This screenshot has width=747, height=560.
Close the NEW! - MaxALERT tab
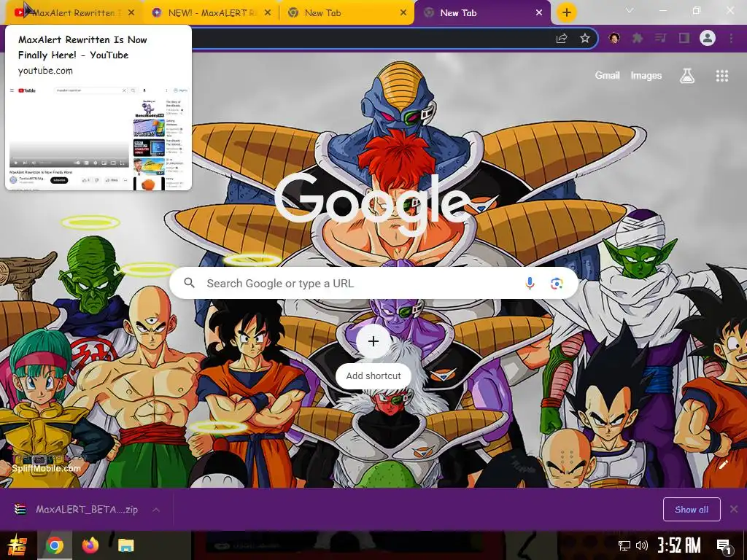click(268, 13)
